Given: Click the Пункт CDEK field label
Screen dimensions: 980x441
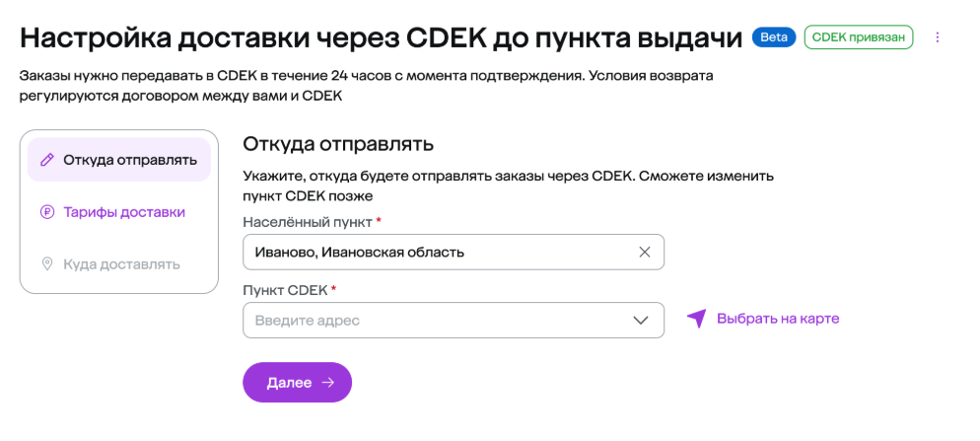Looking at the screenshot, I should tap(285, 289).
